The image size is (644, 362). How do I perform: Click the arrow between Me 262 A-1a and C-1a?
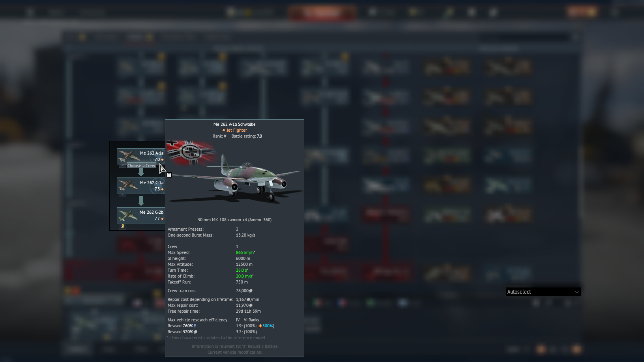click(x=141, y=172)
